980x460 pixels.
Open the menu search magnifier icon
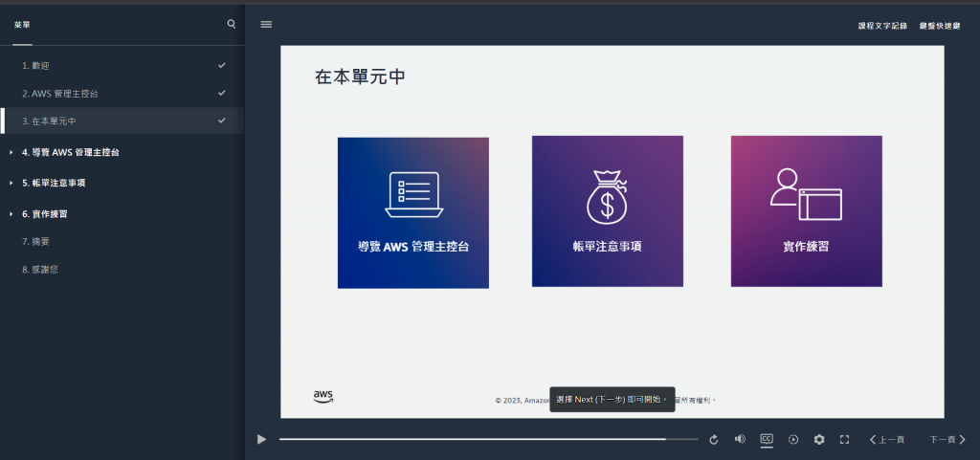point(232,24)
